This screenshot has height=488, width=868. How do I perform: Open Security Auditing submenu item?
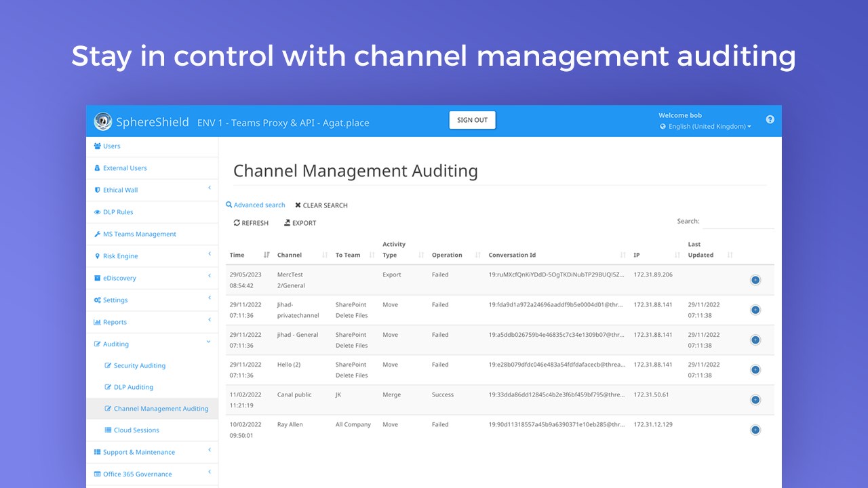pos(140,365)
